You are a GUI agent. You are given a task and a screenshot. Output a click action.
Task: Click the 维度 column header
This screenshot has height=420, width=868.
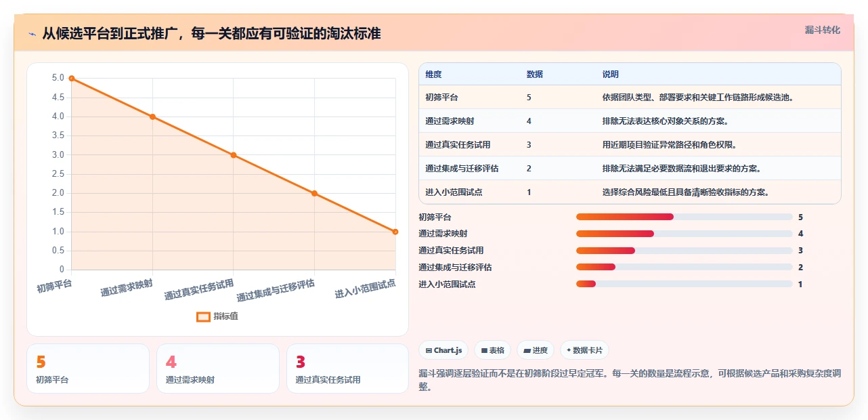click(433, 75)
